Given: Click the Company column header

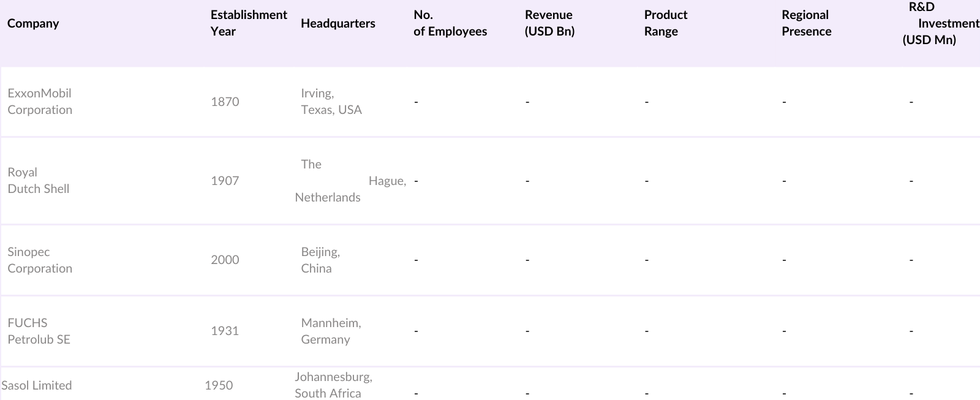Looking at the screenshot, I should [x=33, y=23].
